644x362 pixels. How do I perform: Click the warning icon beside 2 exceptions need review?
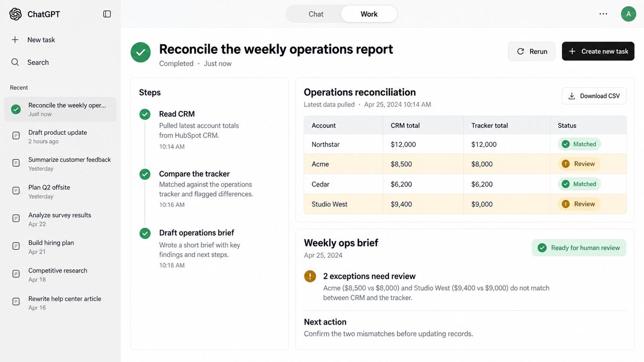310,276
